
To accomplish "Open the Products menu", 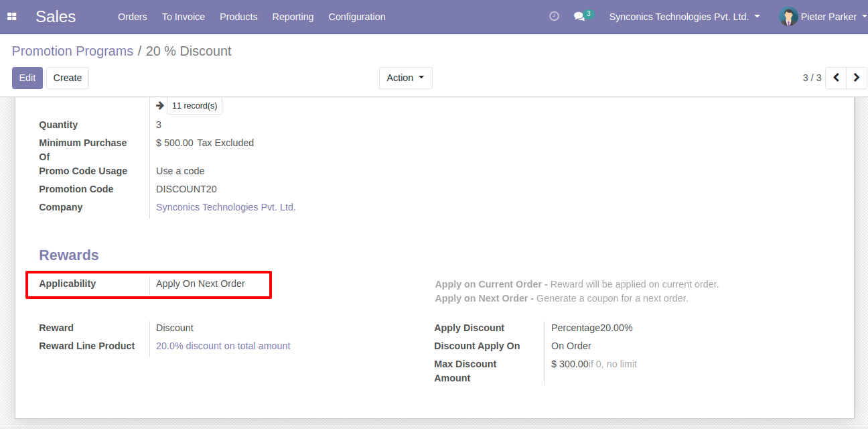I will pyautogui.click(x=238, y=17).
